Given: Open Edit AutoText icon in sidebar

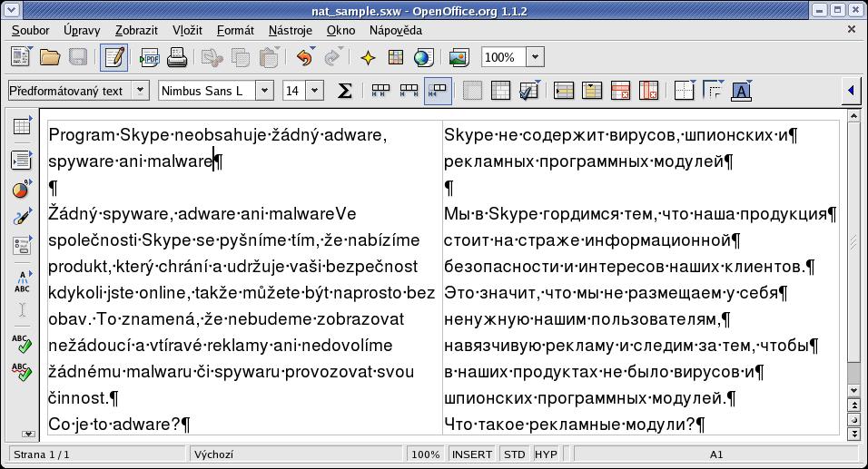Looking at the screenshot, I should (22, 281).
